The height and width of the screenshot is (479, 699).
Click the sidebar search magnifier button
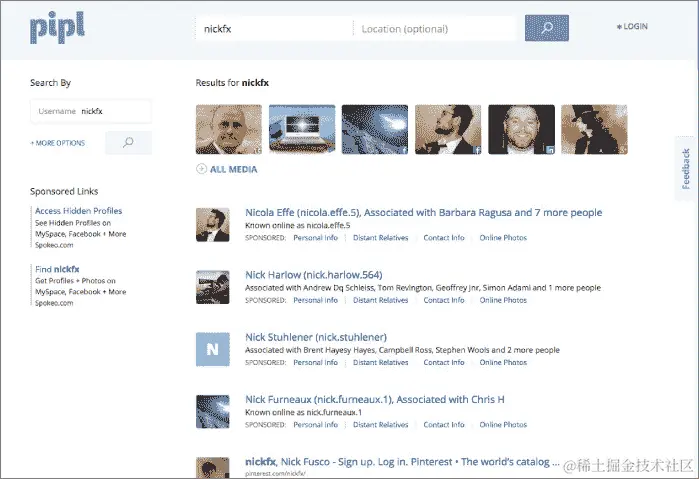pyautogui.click(x=128, y=143)
